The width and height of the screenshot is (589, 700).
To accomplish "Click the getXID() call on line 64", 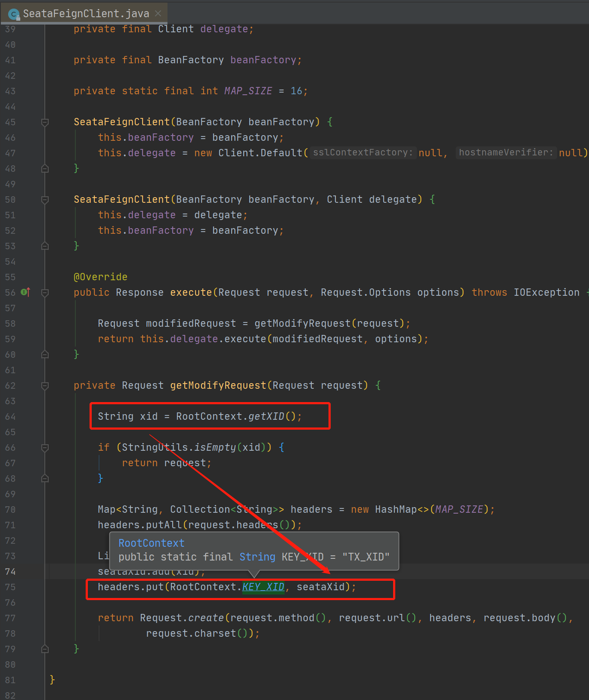I will tap(272, 416).
